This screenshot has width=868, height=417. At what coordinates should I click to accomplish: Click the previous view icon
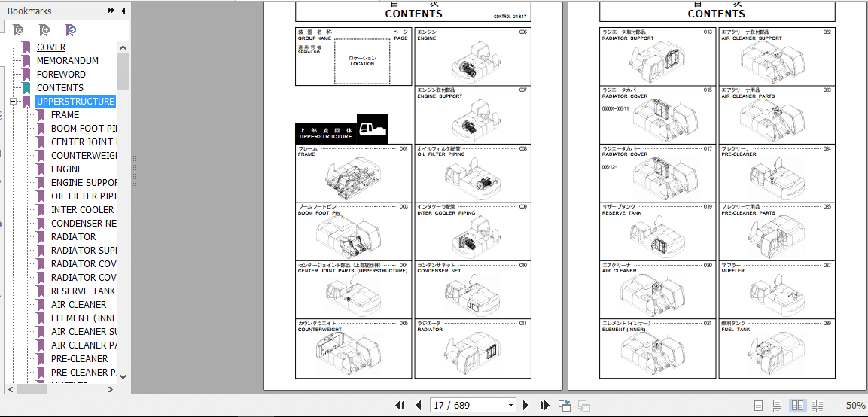coord(565,406)
